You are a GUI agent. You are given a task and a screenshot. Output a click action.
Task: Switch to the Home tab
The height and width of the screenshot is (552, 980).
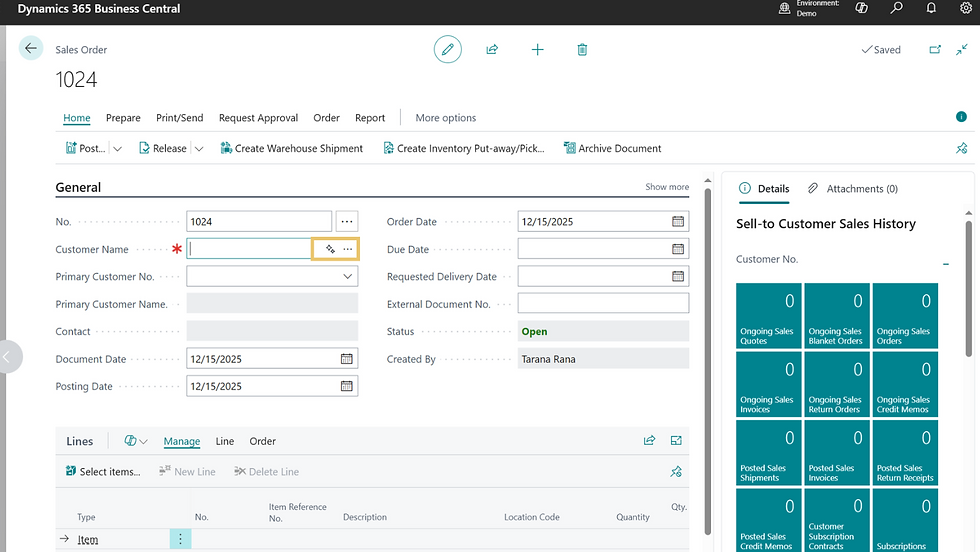[x=77, y=118]
